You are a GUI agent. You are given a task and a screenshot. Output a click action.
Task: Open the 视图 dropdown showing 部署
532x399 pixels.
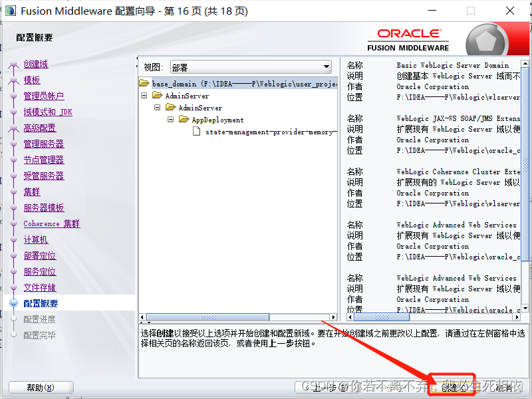pos(251,67)
